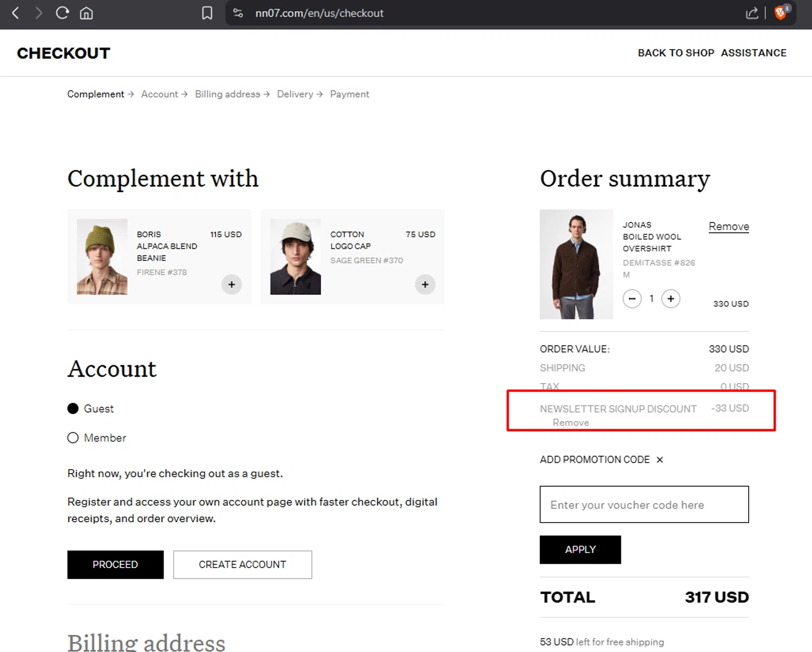
Task: Select the Member radio option
Action: coord(73,438)
